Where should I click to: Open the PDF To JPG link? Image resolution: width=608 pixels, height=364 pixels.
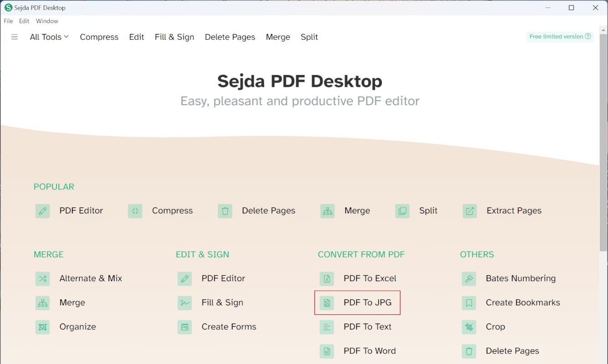pyautogui.click(x=368, y=303)
